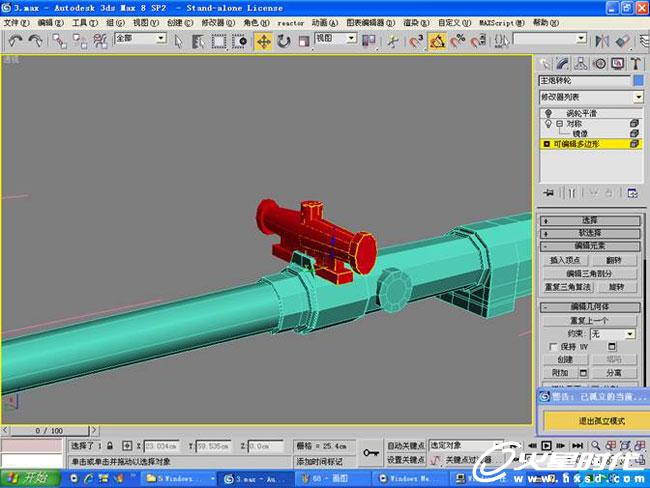Switch to the Motion panel tab

pyautogui.click(x=599, y=63)
